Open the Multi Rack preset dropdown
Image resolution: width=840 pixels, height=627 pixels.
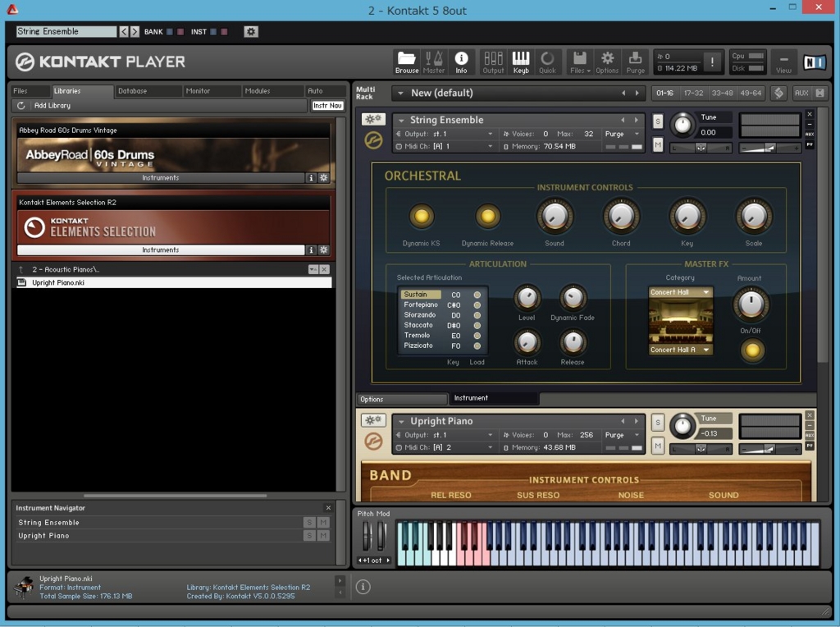[x=400, y=94]
